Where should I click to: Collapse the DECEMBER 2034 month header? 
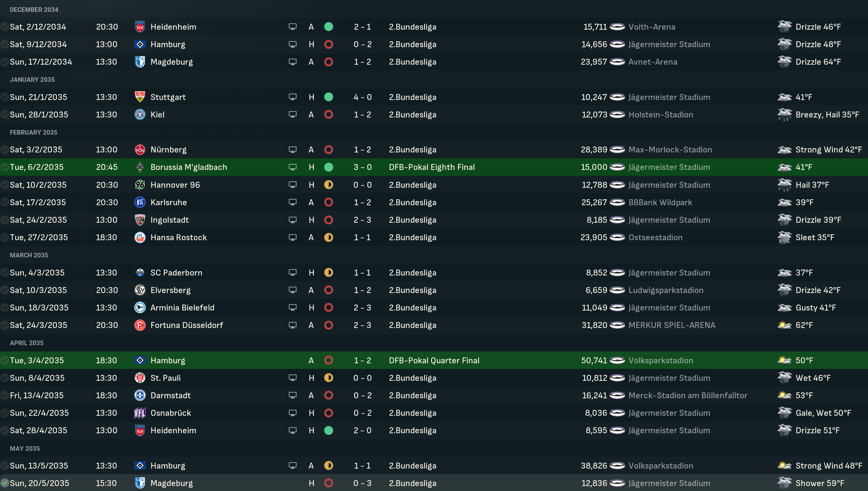tap(34, 10)
